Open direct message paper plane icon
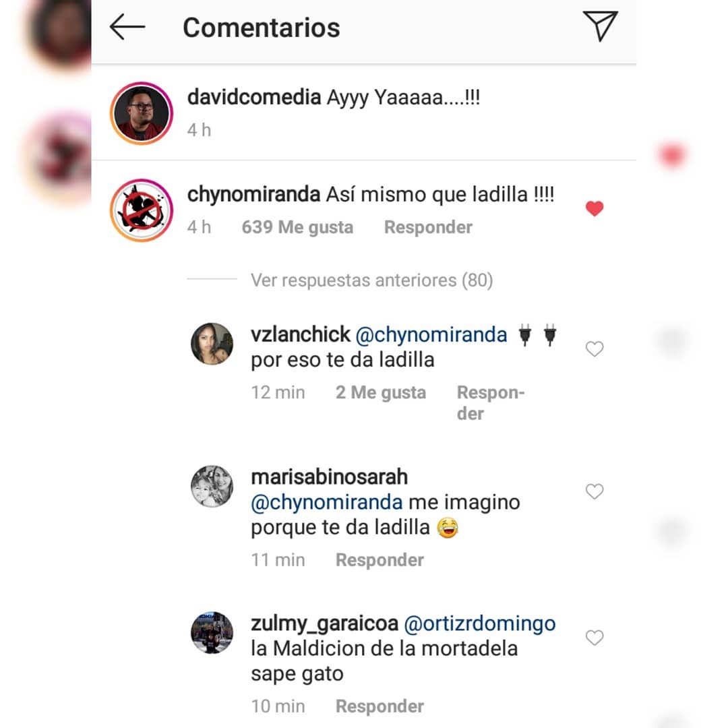The height and width of the screenshot is (728, 728). click(x=601, y=26)
